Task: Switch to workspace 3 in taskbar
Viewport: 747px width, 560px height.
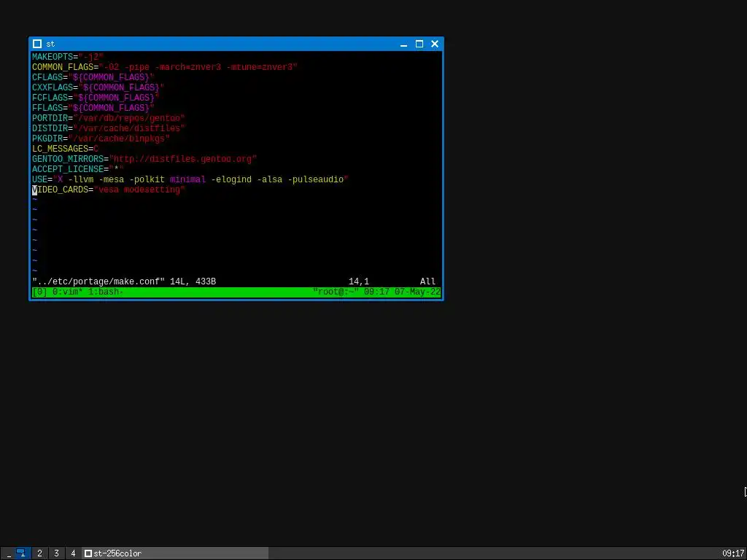Action: [56, 553]
